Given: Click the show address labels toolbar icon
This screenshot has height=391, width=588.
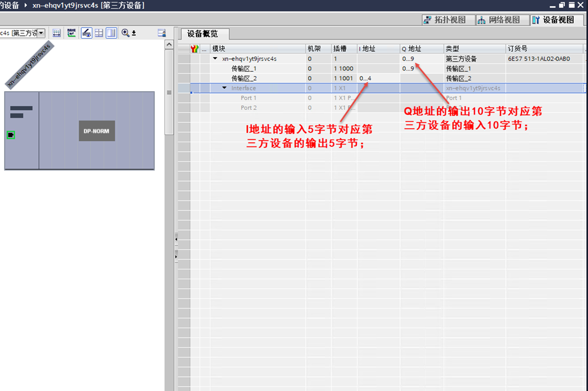Looking at the screenshot, I should [x=72, y=33].
